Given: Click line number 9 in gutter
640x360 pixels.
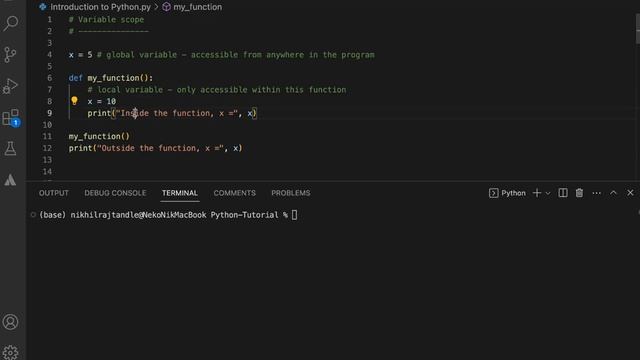Looking at the screenshot, I should (49, 113).
